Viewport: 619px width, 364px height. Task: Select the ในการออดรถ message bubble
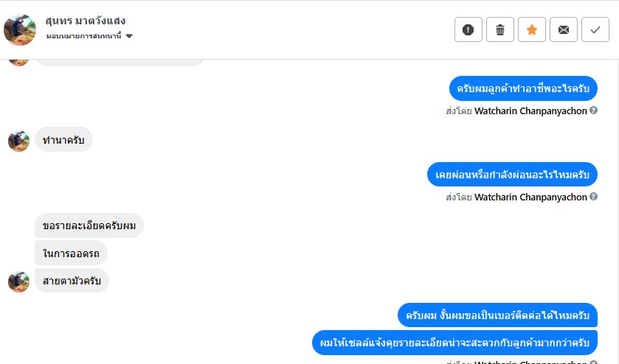point(71,253)
